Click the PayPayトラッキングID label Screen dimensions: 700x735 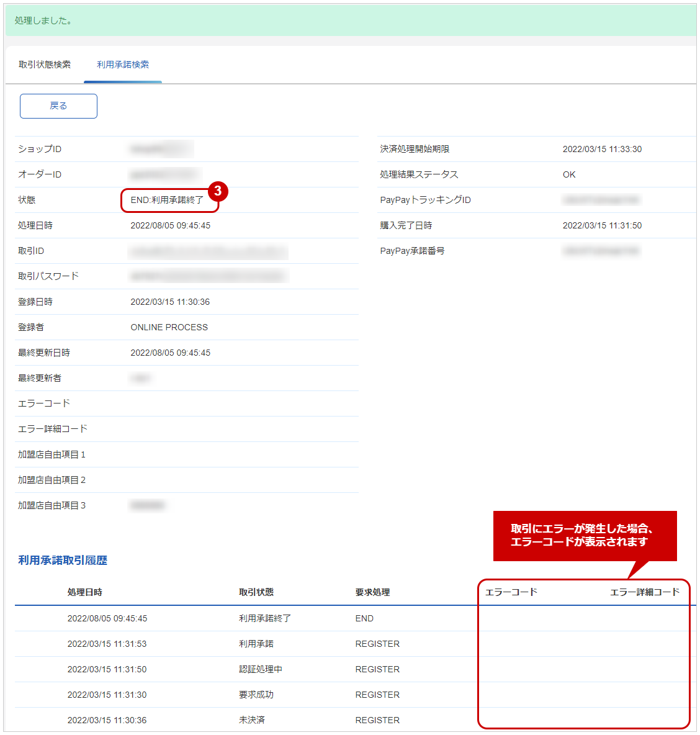point(426,200)
